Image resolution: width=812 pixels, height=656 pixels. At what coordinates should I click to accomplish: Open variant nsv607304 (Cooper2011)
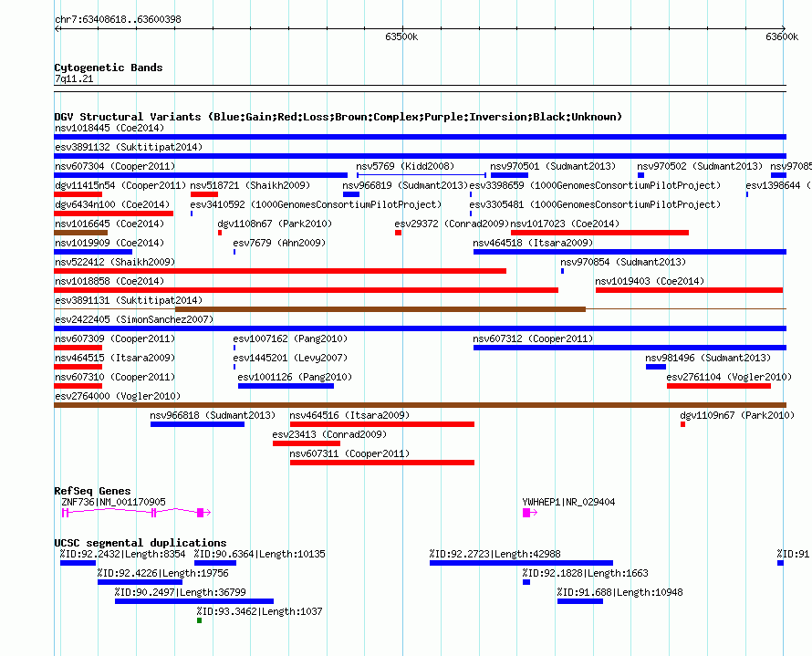(x=201, y=175)
